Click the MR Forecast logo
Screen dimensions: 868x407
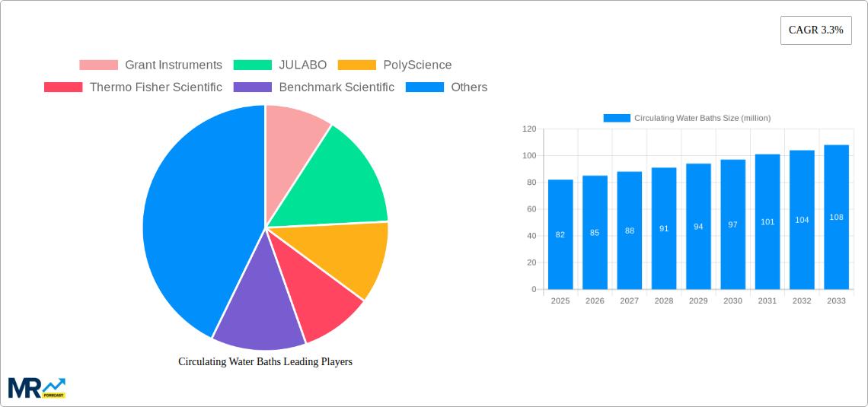[37, 388]
